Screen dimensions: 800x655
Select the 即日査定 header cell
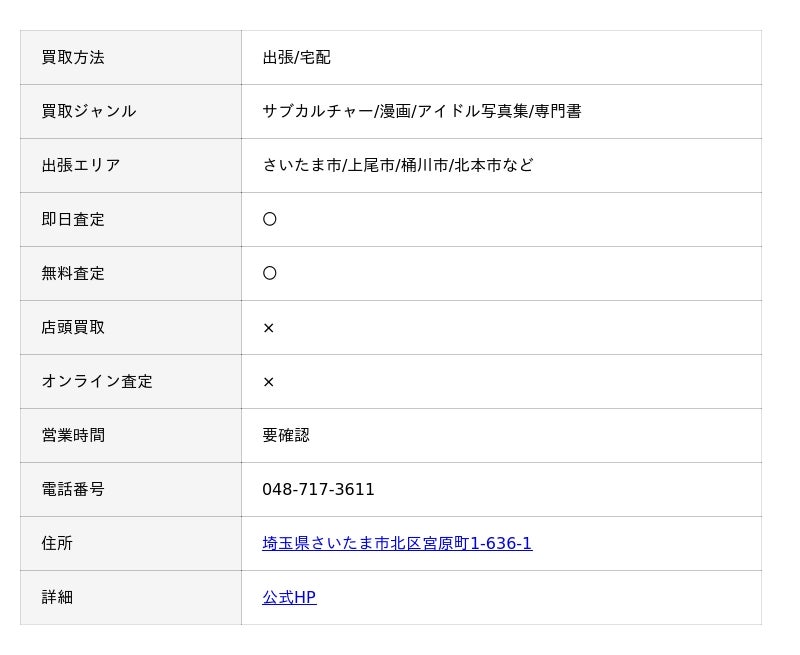131,220
